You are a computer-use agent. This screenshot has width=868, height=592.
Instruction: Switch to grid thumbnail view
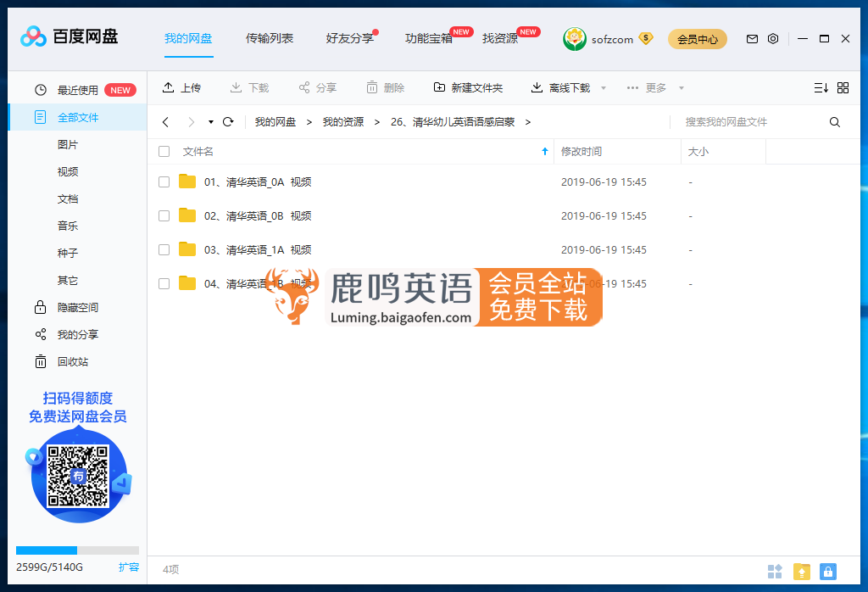click(x=843, y=87)
